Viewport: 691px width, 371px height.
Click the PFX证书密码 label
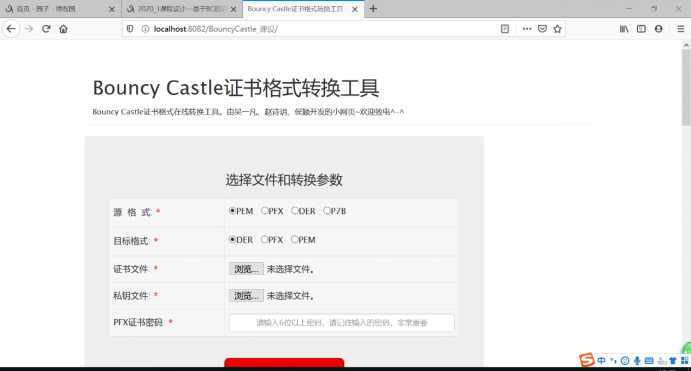click(x=138, y=323)
